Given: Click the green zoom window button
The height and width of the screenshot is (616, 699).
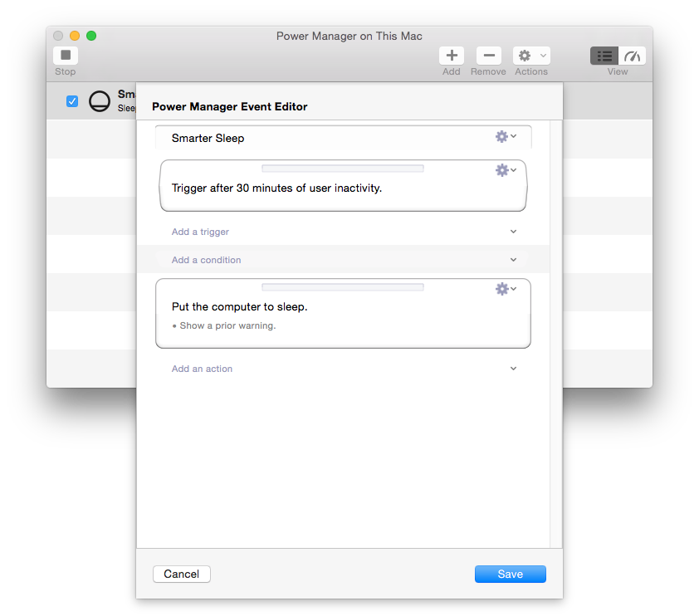Looking at the screenshot, I should click(x=91, y=36).
